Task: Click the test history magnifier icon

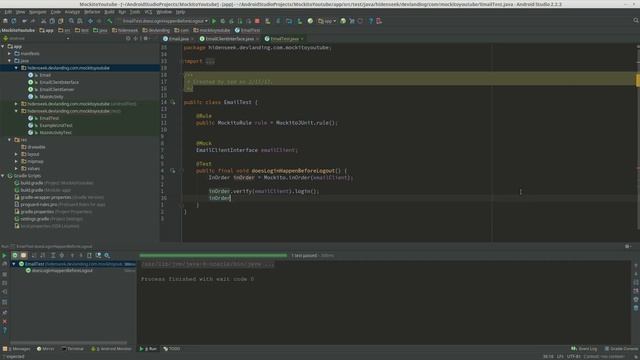Action: pos(107,256)
